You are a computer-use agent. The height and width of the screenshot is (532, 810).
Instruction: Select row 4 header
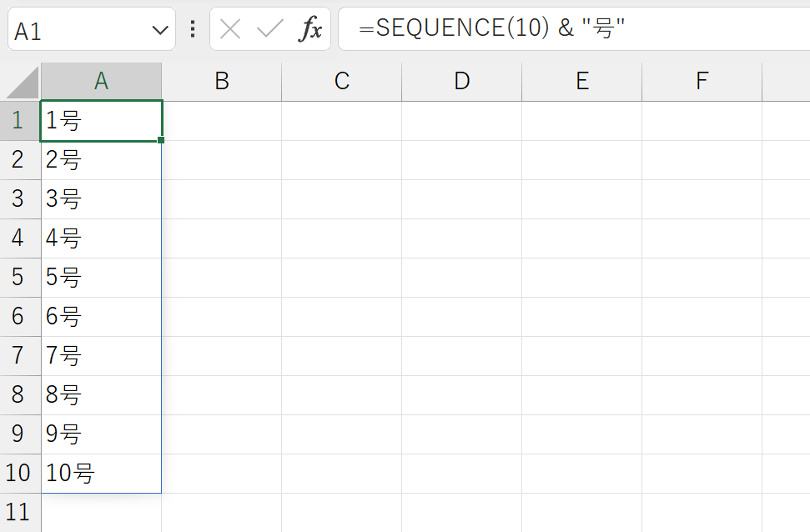[x=20, y=238]
